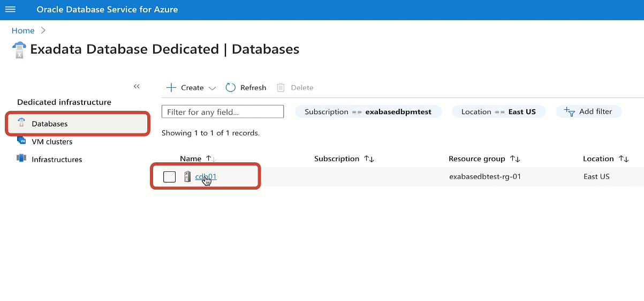644x301 pixels.
Task: Click the circular Refresh icon
Action: pyautogui.click(x=231, y=87)
